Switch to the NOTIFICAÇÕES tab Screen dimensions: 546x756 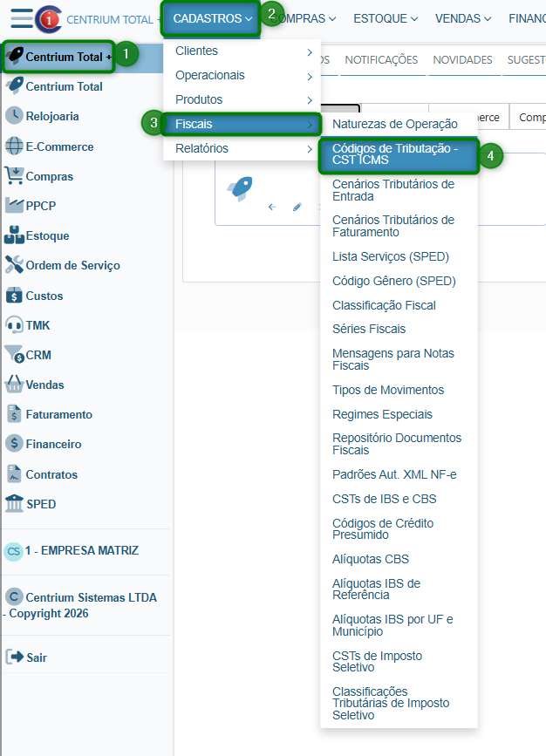tap(381, 60)
